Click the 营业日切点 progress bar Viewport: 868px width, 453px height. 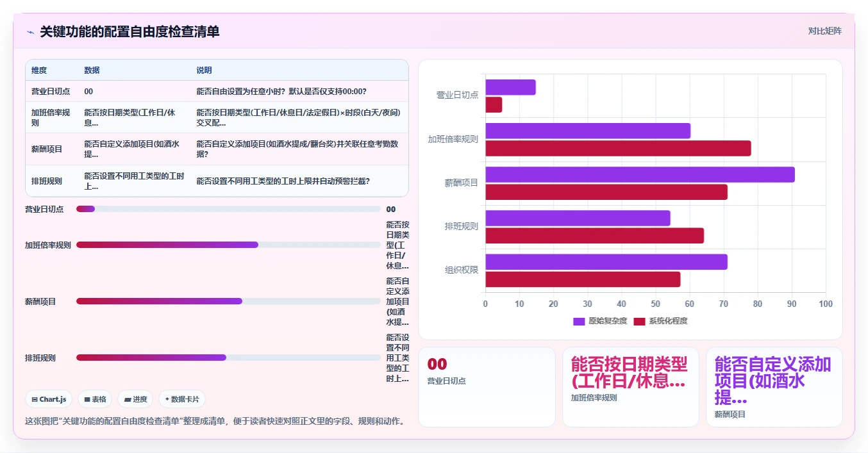click(228, 209)
